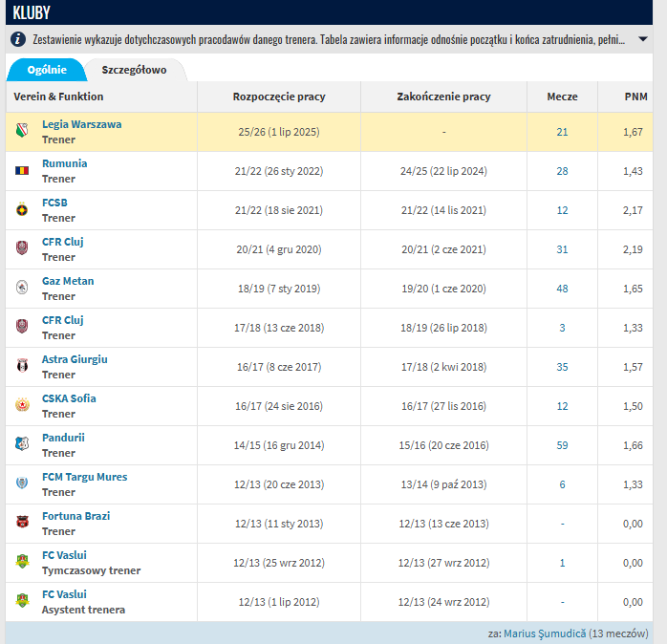Click the Fortuna Brazi crest icon
The image size is (667, 644).
[23, 524]
